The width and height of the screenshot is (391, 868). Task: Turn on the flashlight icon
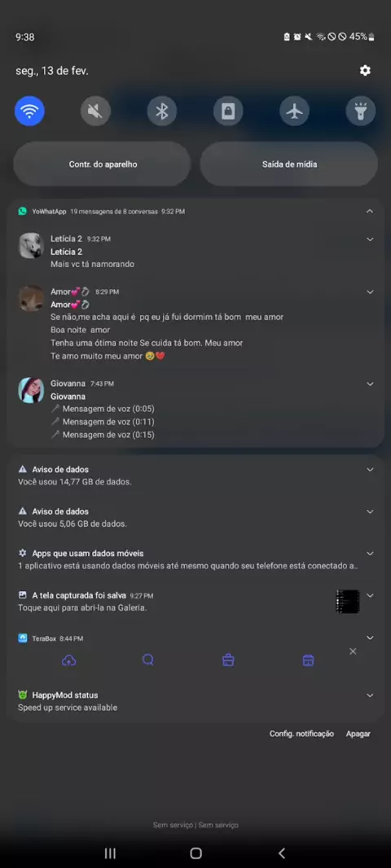click(361, 112)
